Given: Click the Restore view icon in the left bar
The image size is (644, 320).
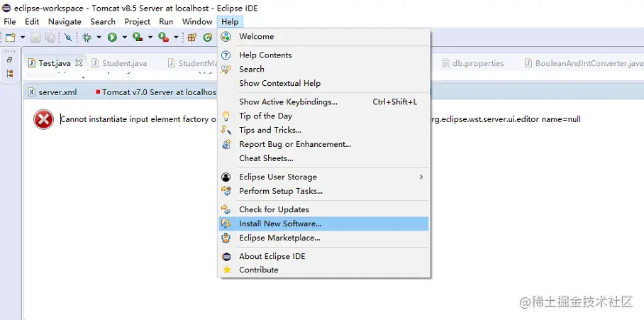Looking at the screenshot, I should [x=10, y=60].
